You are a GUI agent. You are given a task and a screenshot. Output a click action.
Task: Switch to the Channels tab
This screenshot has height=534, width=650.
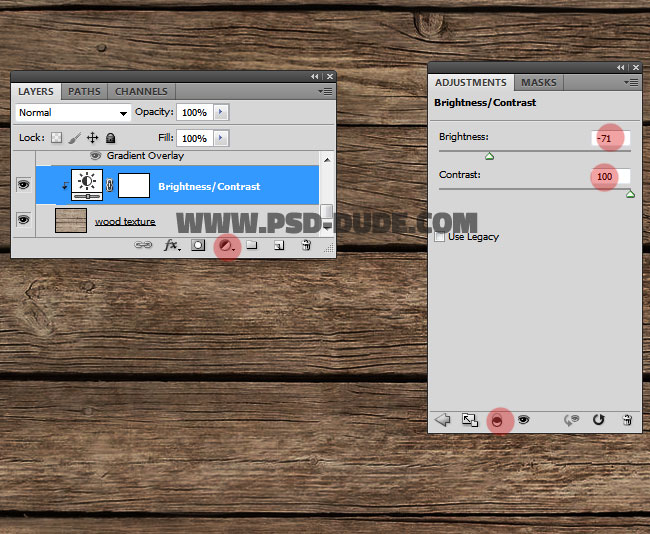click(x=141, y=92)
